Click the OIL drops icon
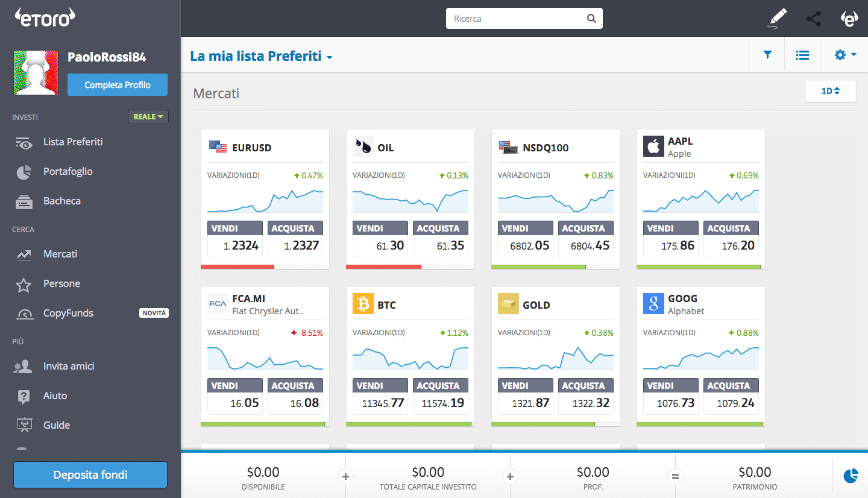Image resolution: width=868 pixels, height=498 pixels. (x=363, y=147)
